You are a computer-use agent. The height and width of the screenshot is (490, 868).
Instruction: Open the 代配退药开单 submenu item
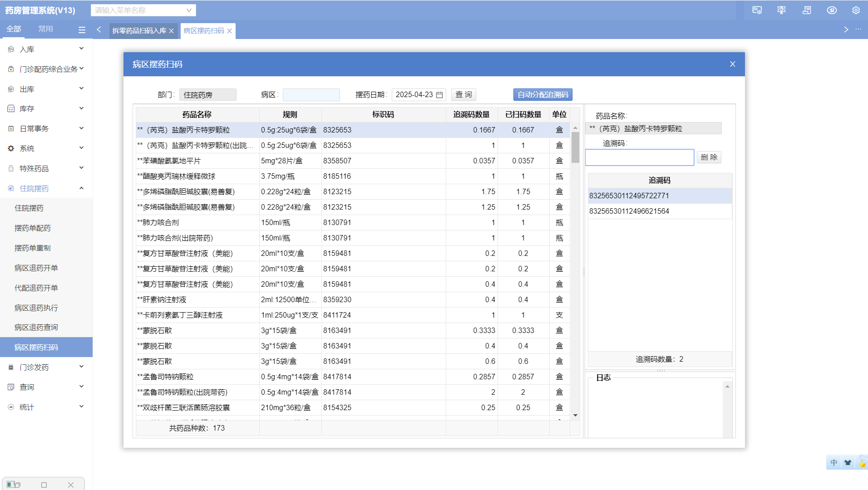point(36,288)
